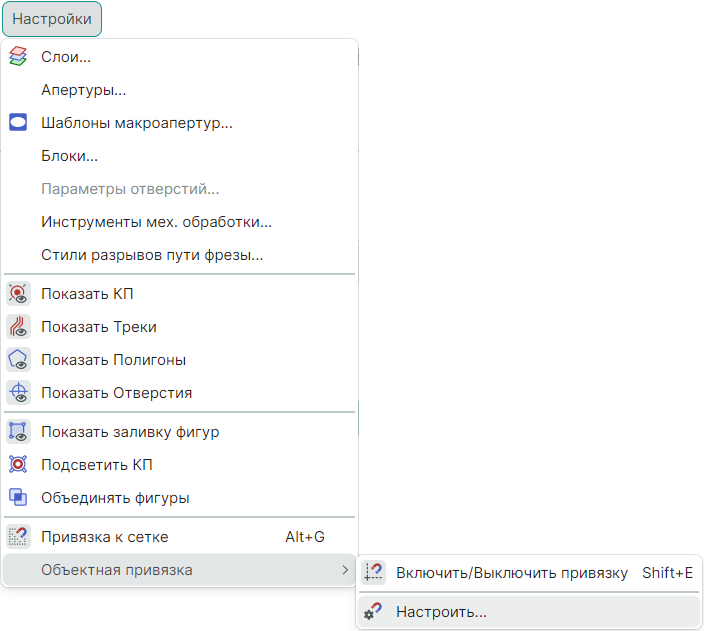
Task: Open Слои... menu entry
Action: (66, 57)
